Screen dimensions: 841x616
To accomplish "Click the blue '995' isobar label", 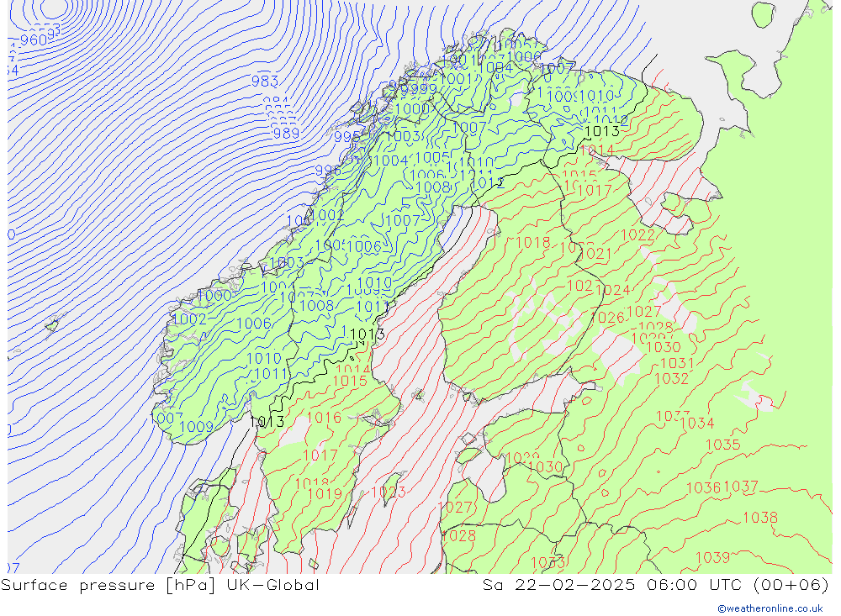I will [347, 137].
